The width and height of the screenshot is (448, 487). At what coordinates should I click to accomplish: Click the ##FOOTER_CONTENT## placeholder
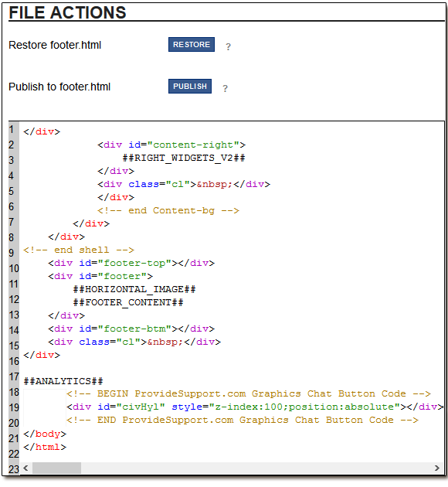tap(128, 302)
